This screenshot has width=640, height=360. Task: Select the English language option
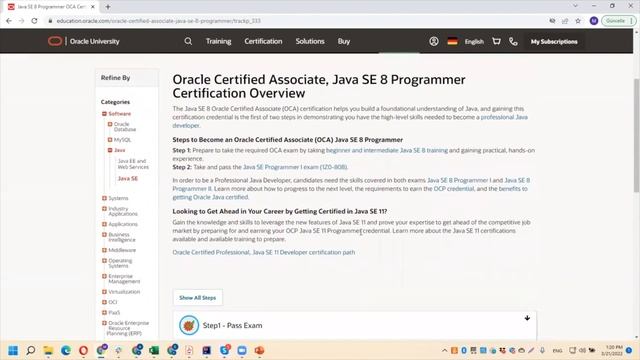tap(474, 42)
